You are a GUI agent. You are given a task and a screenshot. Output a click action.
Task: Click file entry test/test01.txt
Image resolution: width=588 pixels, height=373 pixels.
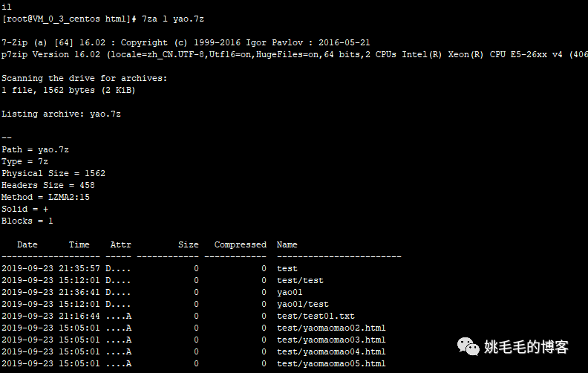tap(316, 316)
